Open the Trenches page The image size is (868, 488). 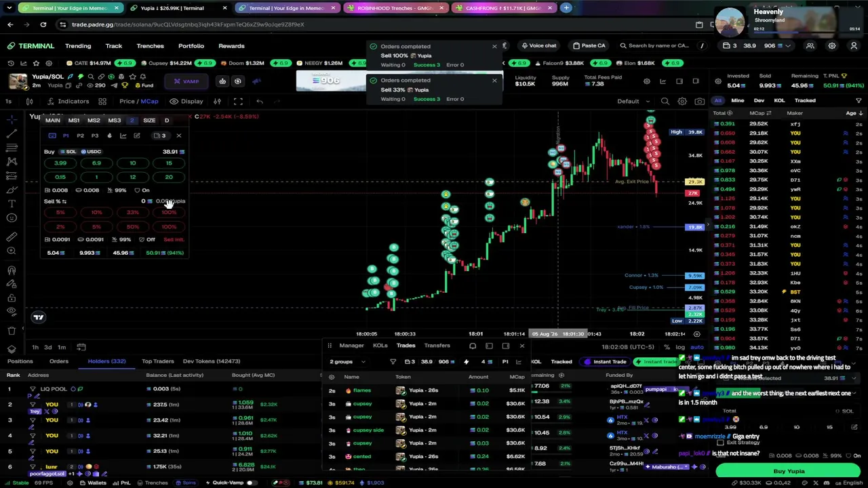click(150, 46)
